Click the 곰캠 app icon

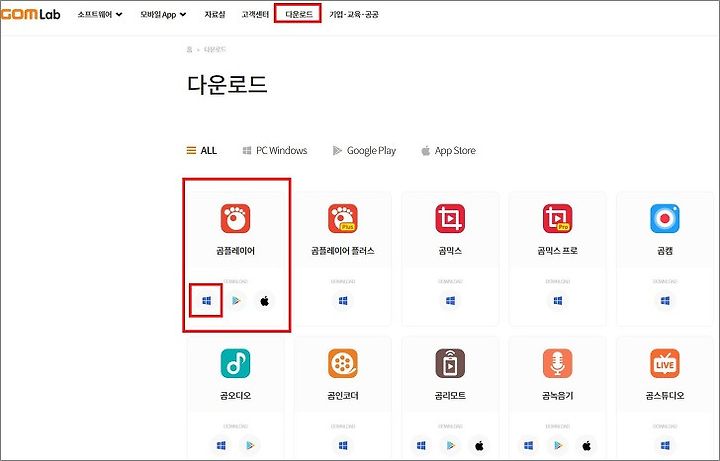pos(665,219)
